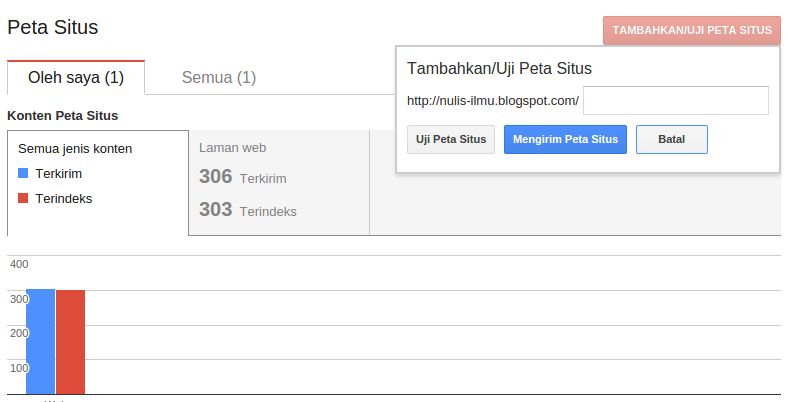The height and width of the screenshot is (402, 787).
Task: Open the Semua (1) tab
Action: pyautogui.click(x=219, y=77)
